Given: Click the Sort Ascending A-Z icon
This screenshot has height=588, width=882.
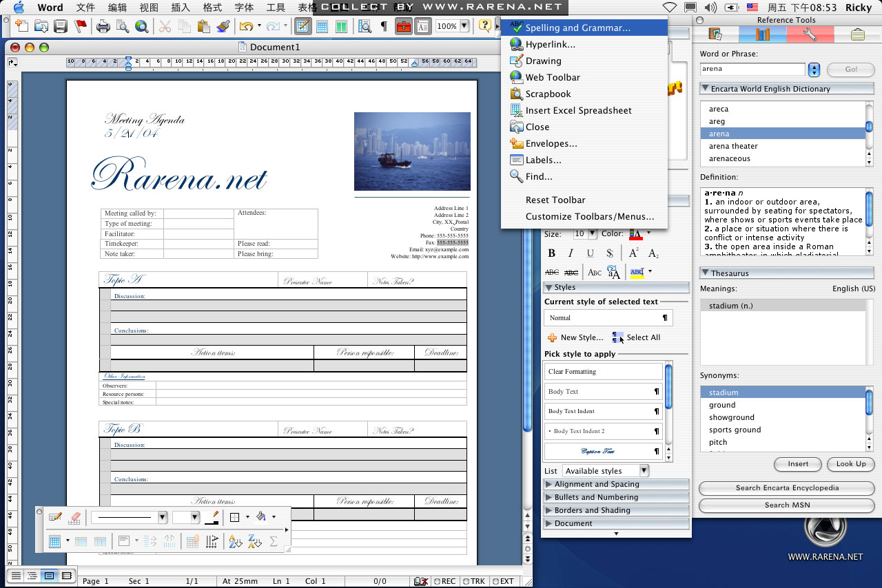Looking at the screenshot, I should pyautogui.click(x=235, y=542).
